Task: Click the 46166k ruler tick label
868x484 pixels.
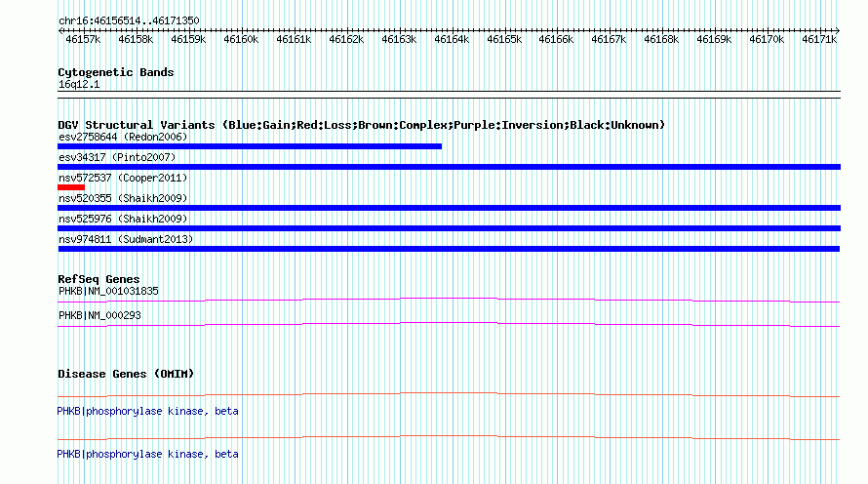Action: point(556,39)
